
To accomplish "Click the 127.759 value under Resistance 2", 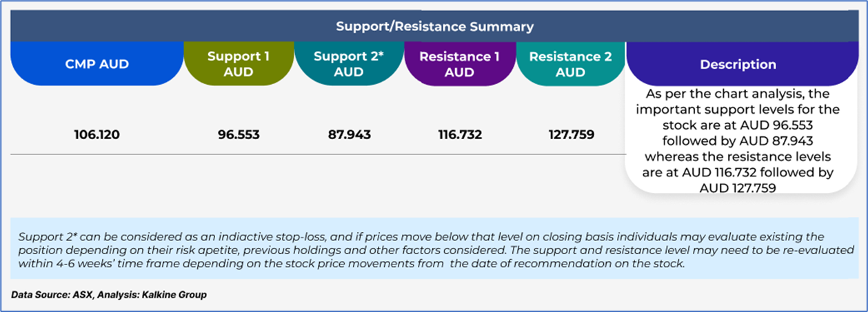I will coord(570,134).
